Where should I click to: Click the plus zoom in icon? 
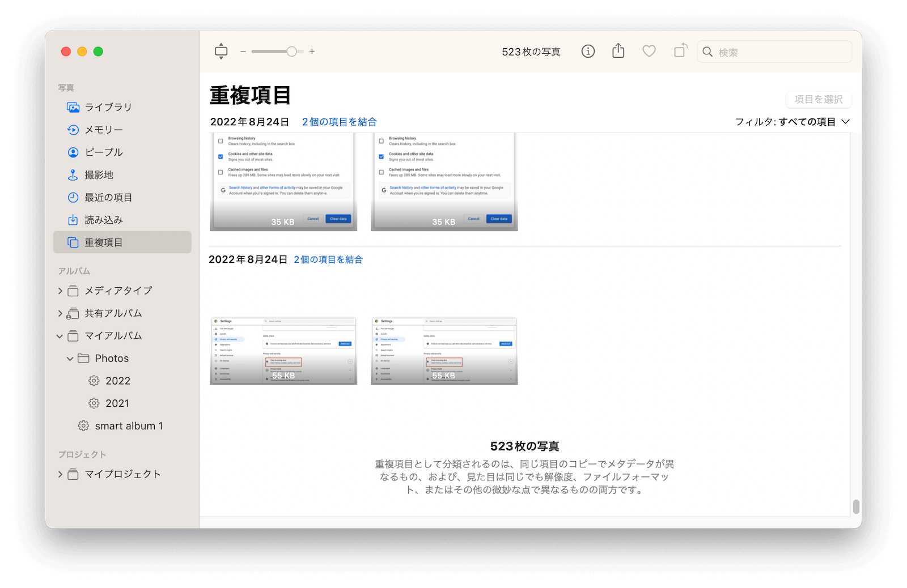click(x=312, y=52)
